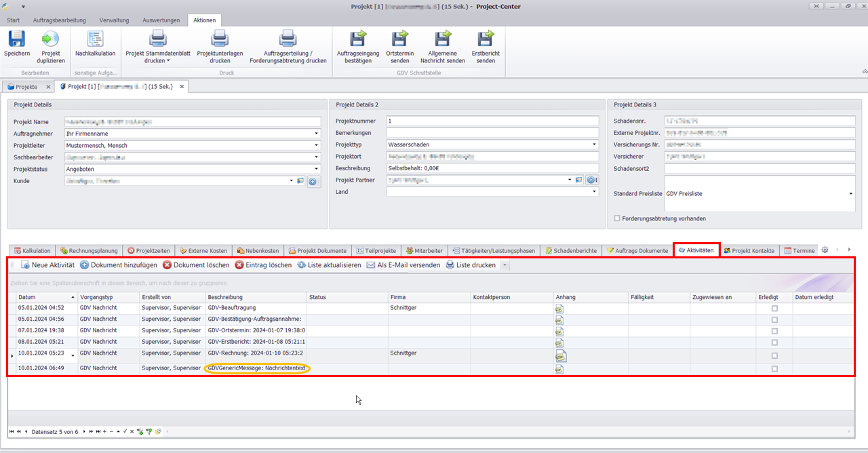The height and width of the screenshot is (453, 868).
Task: Click the Erstbericht senden icon
Action: 486,39
